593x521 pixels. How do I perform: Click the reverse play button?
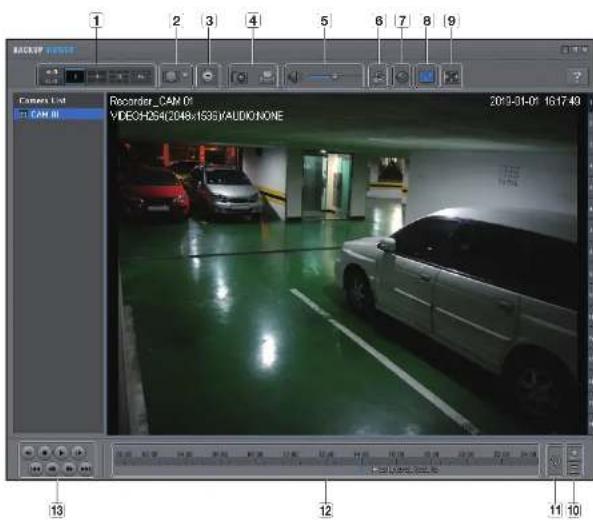click(x=28, y=452)
